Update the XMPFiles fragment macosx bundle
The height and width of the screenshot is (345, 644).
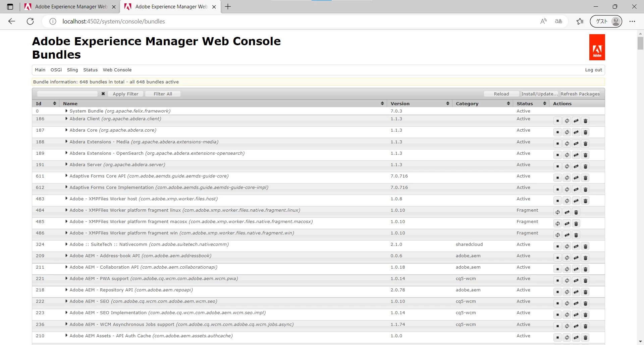pos(567,223)
